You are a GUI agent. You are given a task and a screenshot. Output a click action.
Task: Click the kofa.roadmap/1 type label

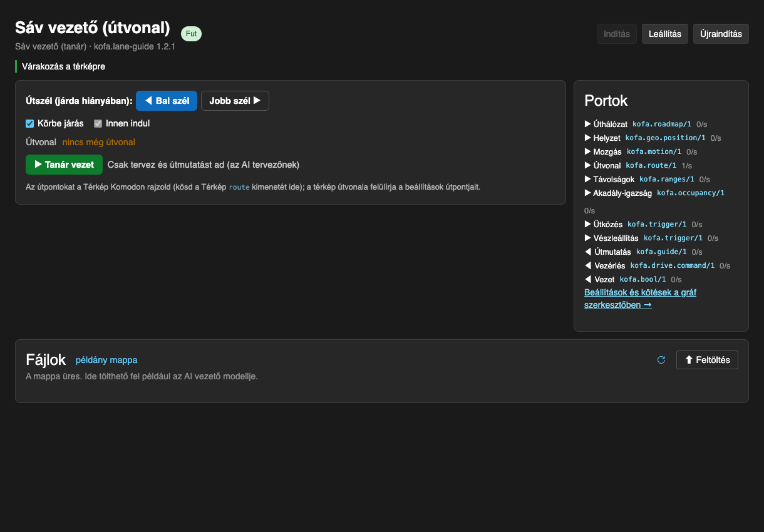pyautogui.click(x=662, y=125)
